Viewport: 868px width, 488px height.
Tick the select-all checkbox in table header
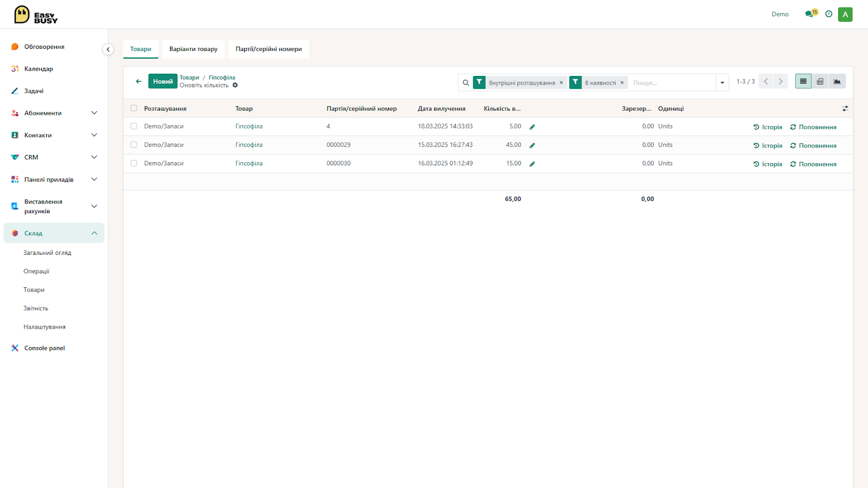(x=134, y=108)
